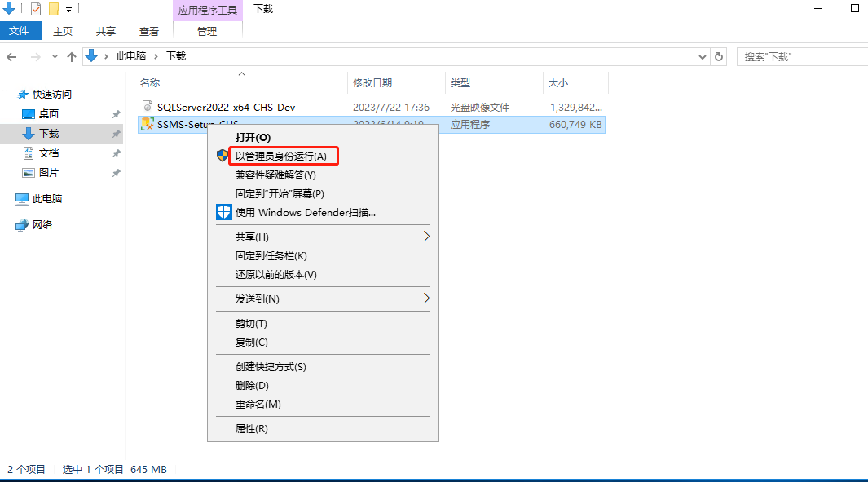Refresh the 下载 folder view
Viewport: 868px width, 482px height.
719,56
